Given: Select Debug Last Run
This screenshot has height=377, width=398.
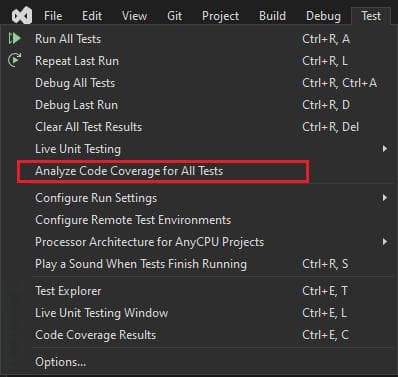Looking at the screenshot, I should click(x=76, y=105).
